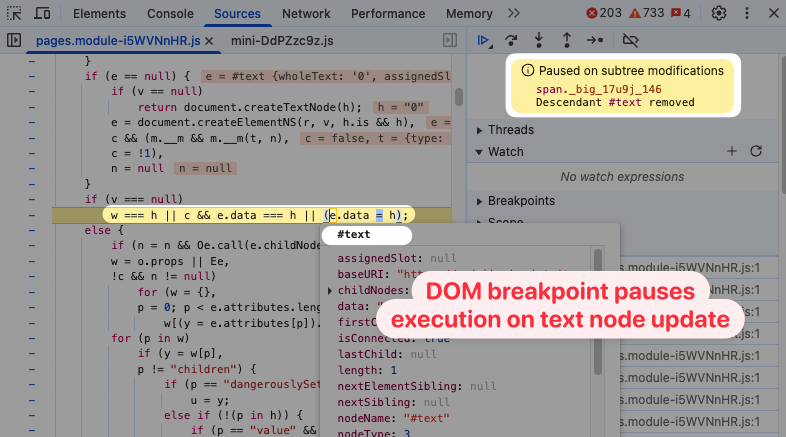Viewport: 786px width, 437px height.
Task: Expand the childNodes property in tooltip
Action: pos(329,291)
